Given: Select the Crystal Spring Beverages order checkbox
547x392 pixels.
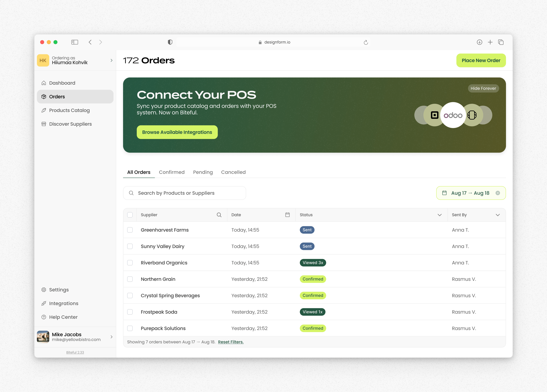Looking at the screenshot, I should coord(130,296).
